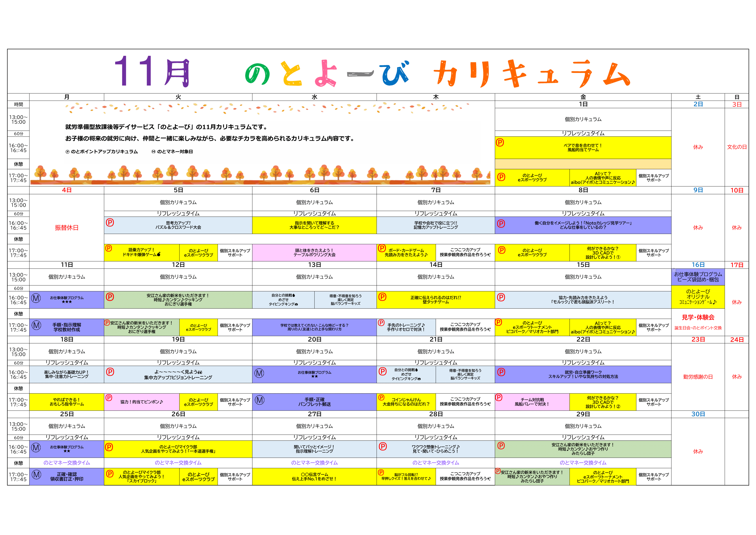Select the 〇〇伝言ゲーム cell

(x=315, y=477)
